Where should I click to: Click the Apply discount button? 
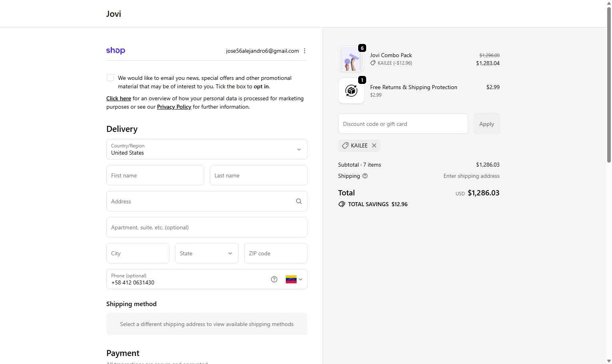[486, 124]
